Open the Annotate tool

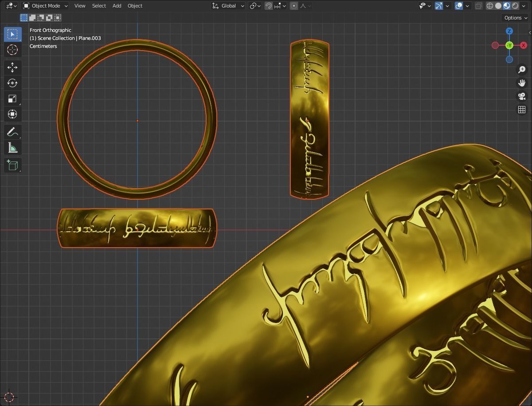[x=12, y=132]
